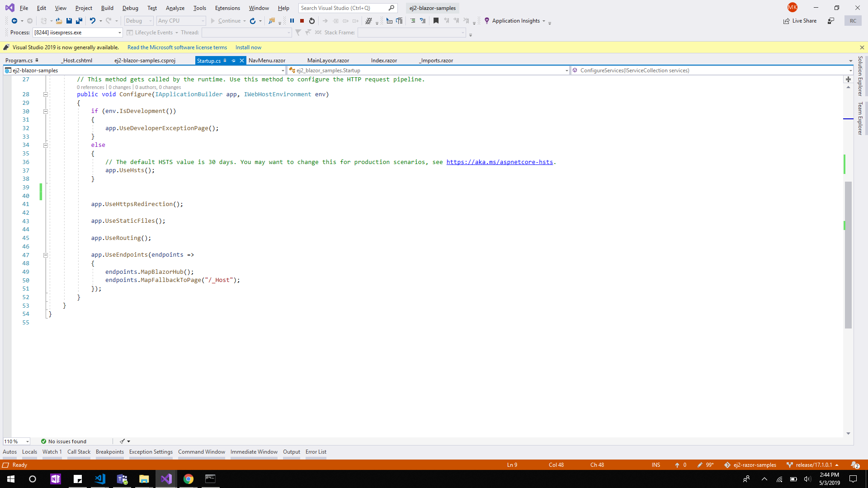Open the Debug configuration dropdown
This screenshot has width=868, height=488.
(x=138, y=20)
